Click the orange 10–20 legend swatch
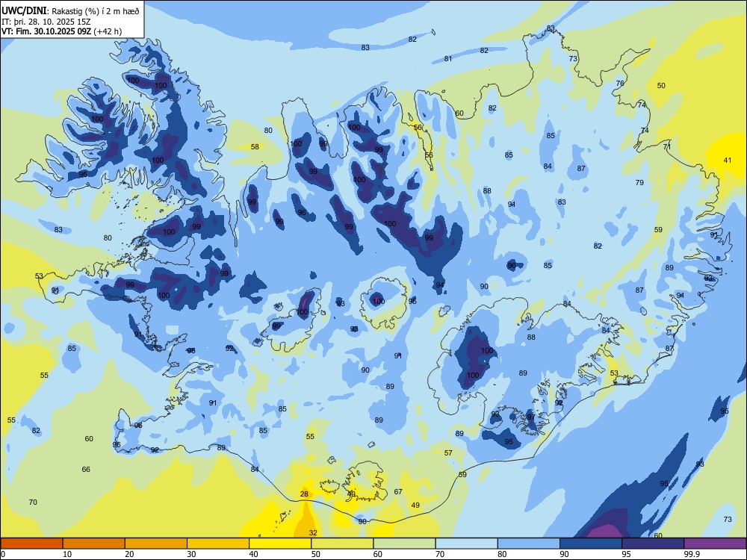 tap(94, 544)
